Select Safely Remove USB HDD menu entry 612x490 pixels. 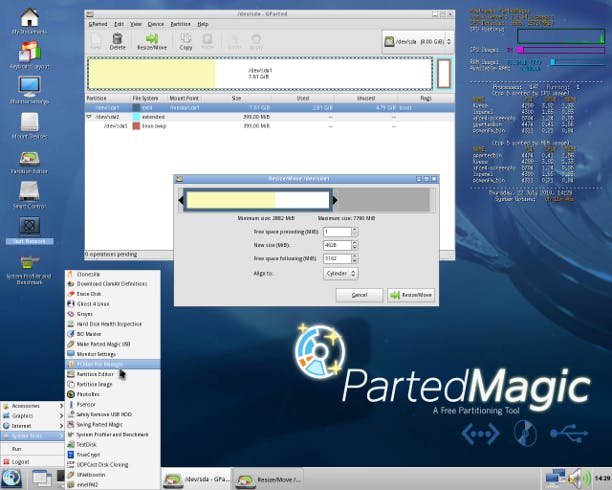click(112, 414)
